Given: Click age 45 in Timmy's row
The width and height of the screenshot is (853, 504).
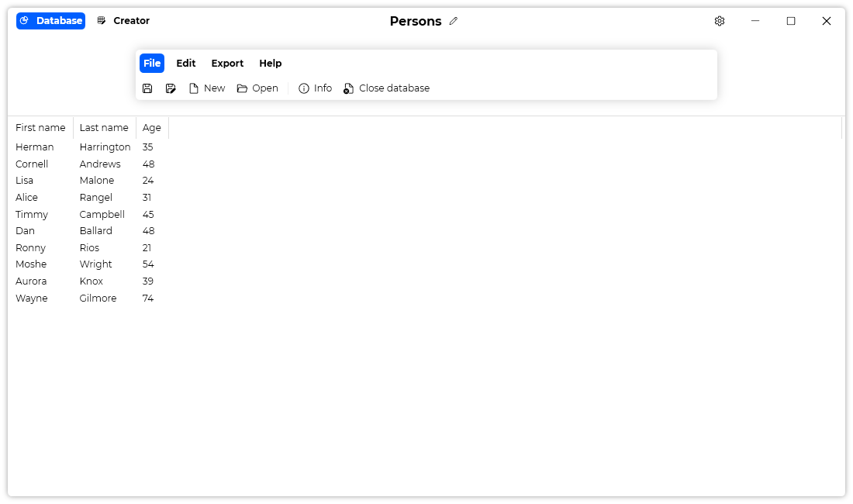Looking at the screenshot, I should tap(148, 214).
